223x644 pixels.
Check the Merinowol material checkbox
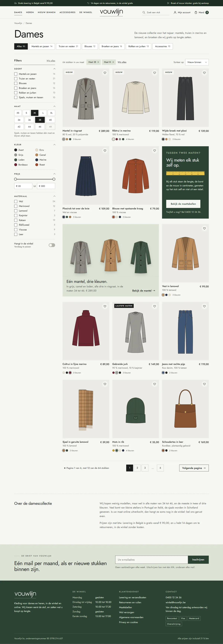16,206
